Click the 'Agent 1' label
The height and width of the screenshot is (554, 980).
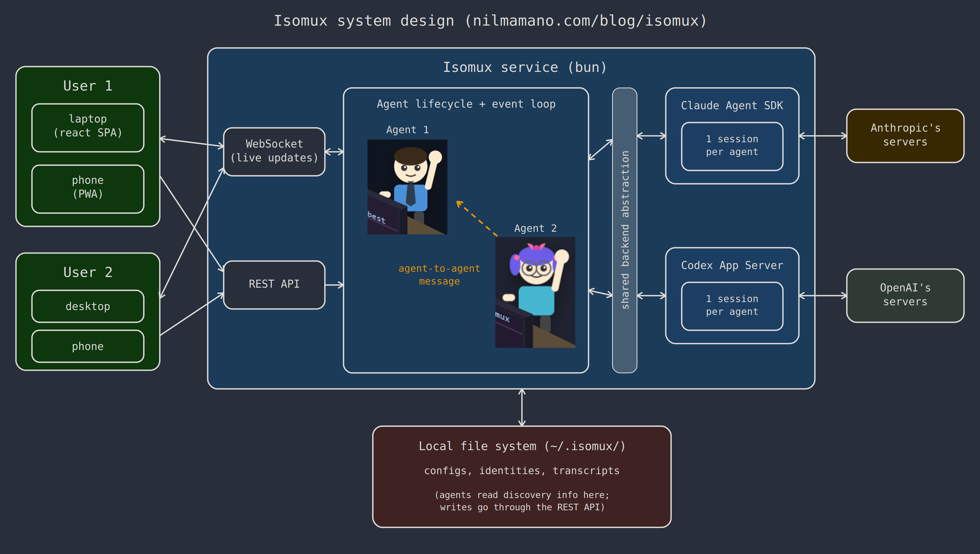click(x=407, y=130)
